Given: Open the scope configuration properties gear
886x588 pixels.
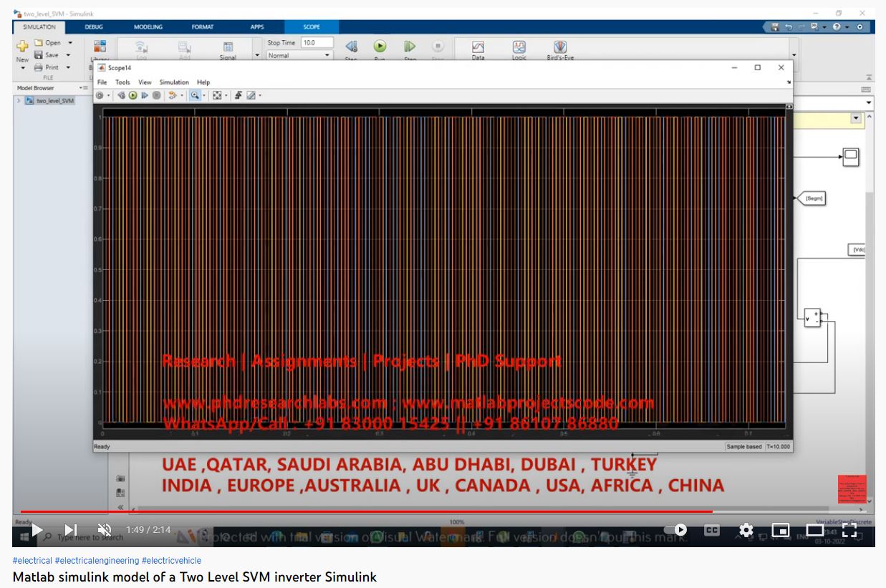Looking at the screenshot, I should (100, 95).
